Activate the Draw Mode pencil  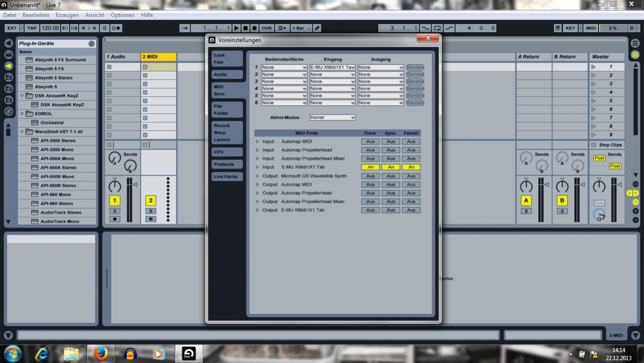pos(317,28)
